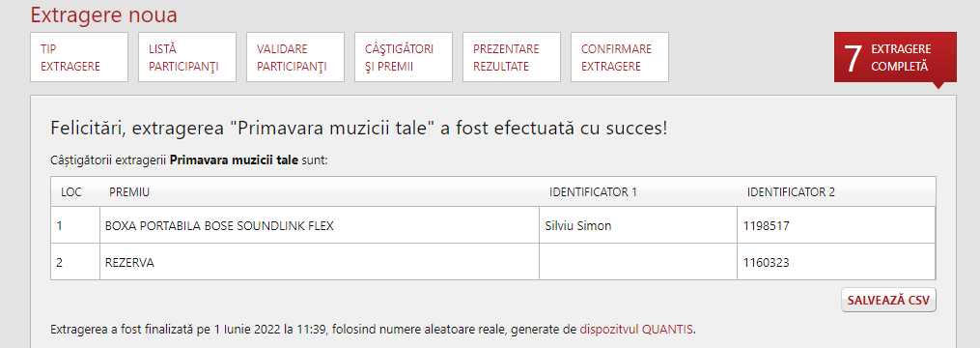Click the Extragere noua page heading
Viewport: 980px width, 348px height.
click(103, 15)
